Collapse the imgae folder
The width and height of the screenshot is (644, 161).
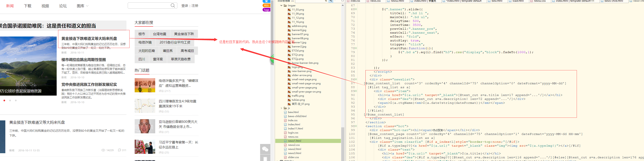click(281, 6)
